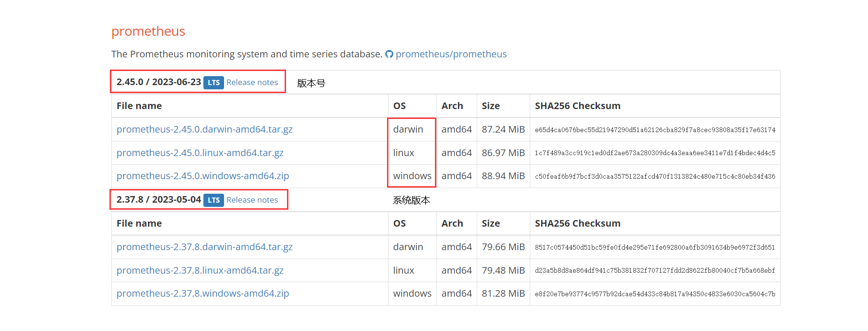Download prometheus-2.45.0.windows-amd64.zip
This screenshot has width=868, height=331.
(x=203, y=176)
